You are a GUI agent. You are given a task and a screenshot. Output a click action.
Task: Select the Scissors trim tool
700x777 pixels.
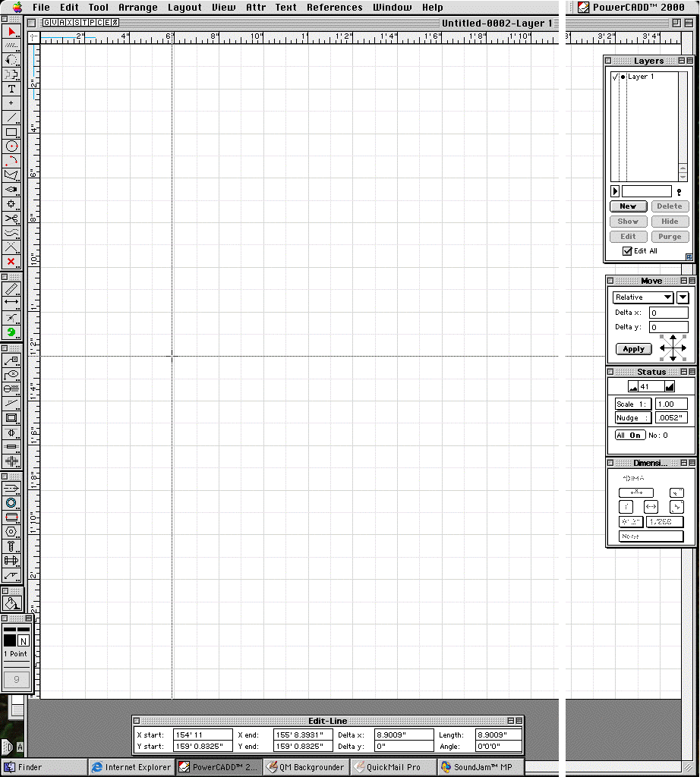11,219
